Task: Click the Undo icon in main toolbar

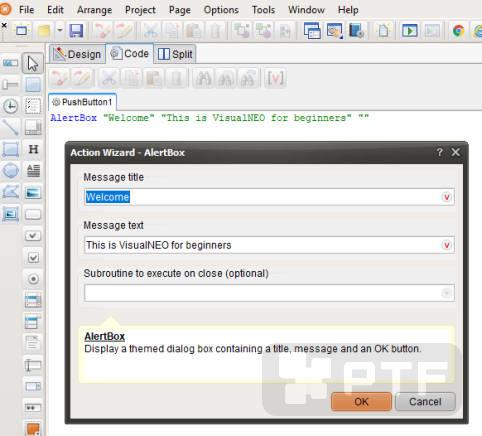Action: point(102,31)
